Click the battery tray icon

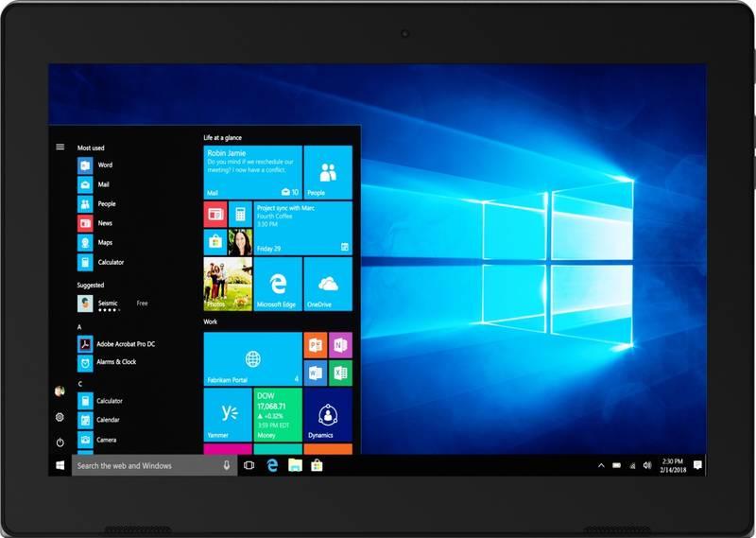click(617, 465)
